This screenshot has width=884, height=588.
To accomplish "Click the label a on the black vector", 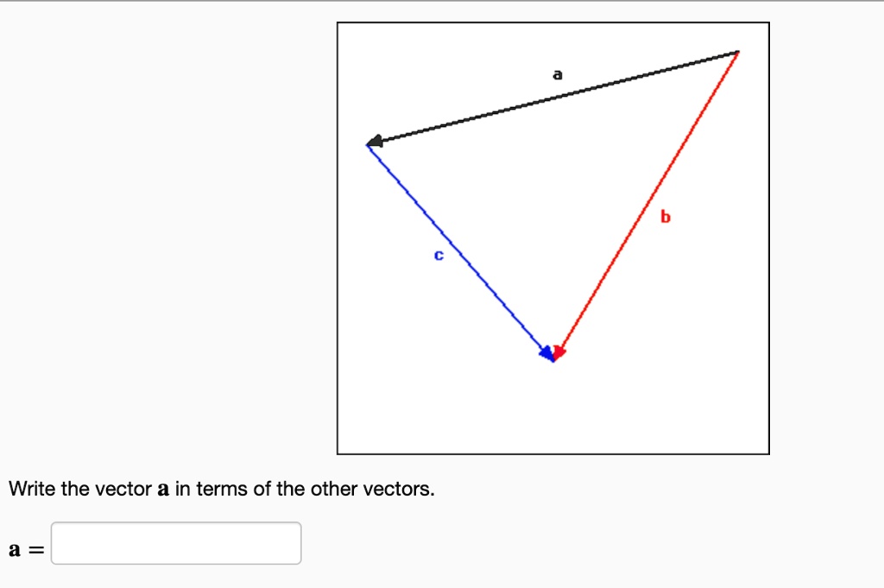I will coord(558,74).
